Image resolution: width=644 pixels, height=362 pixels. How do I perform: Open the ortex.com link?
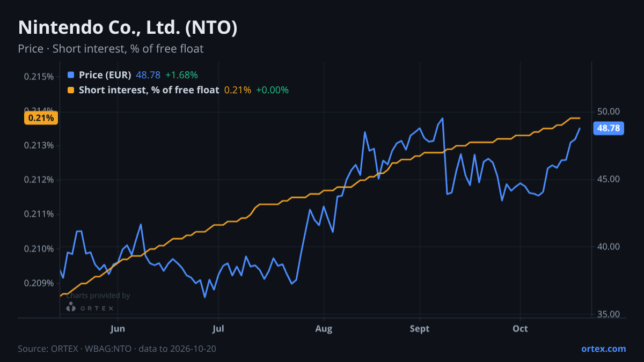click(x=603, y=349)
